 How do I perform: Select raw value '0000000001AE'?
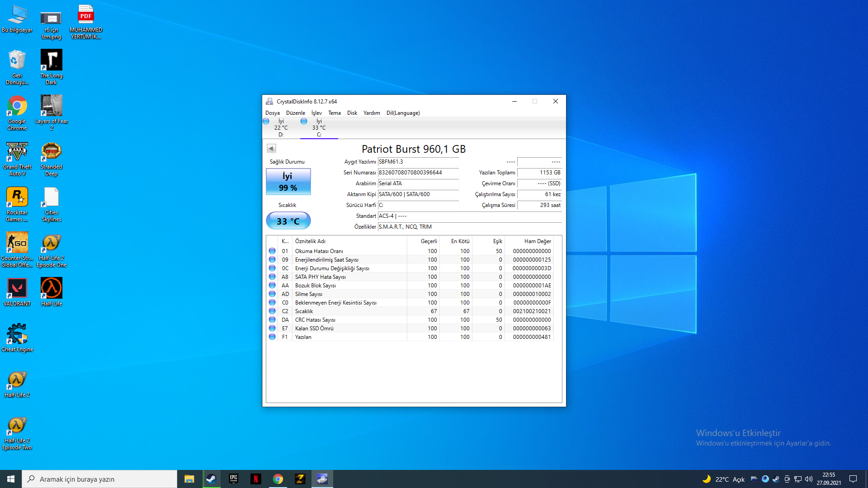point(532,286)
